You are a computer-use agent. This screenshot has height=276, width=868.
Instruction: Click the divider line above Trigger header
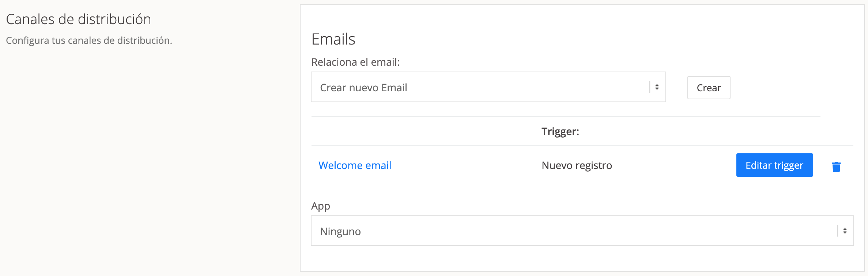566,116
